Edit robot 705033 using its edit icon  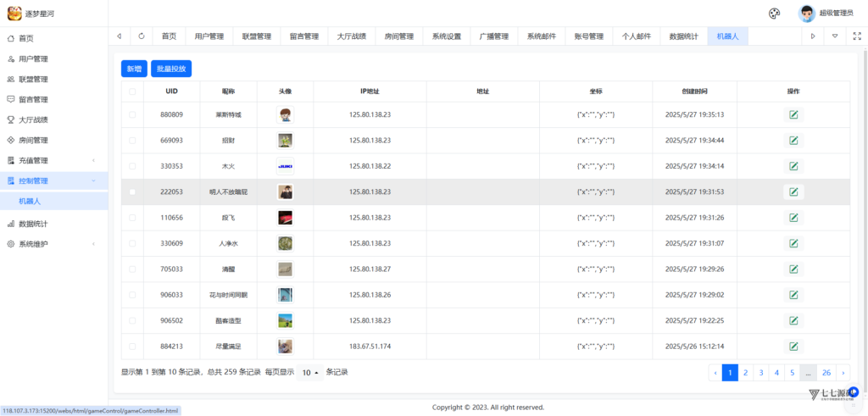coord(793,269)
